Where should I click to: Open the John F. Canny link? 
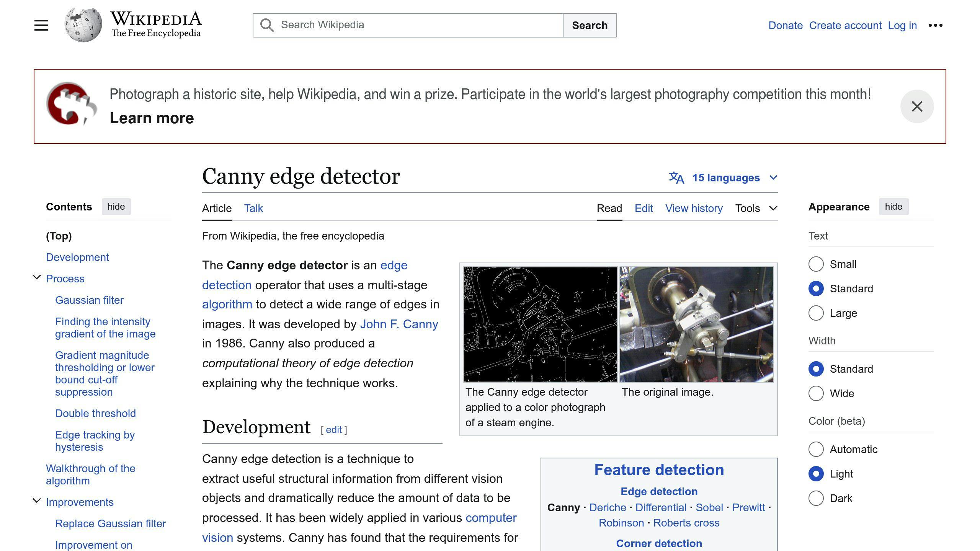pyautogui.click(x=399, y=324)
